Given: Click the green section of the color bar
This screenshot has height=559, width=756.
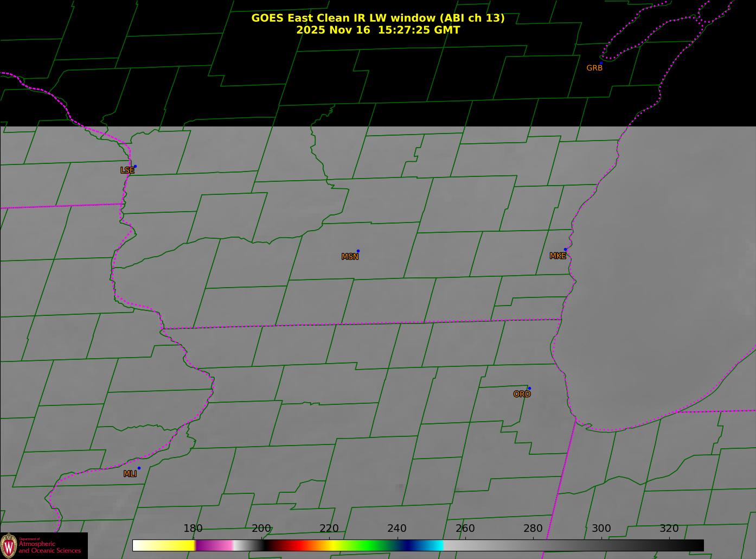Looking at the screenshot, I should point(369,545).
